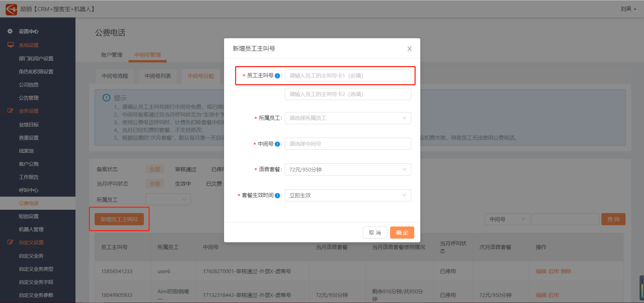Viewport: 644px width, 303px height.
Task: Click 编辑 link for 15856541233 row
Action: (541, 271)
